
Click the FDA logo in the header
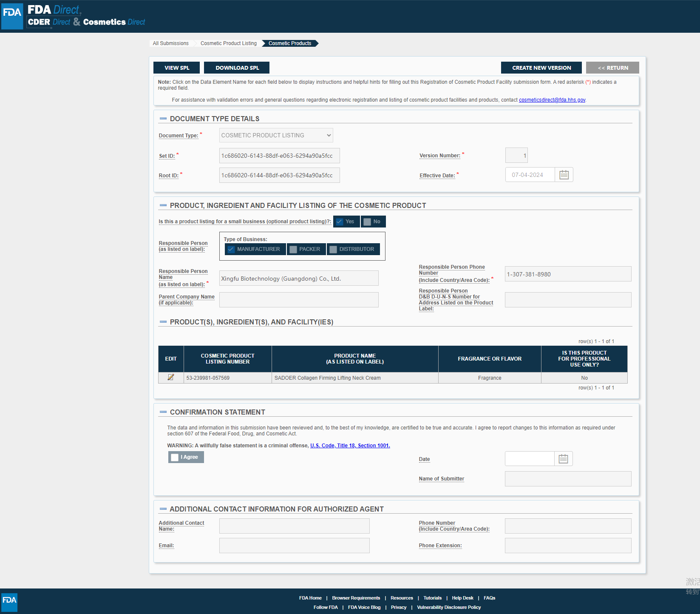(x=12, y=16)
